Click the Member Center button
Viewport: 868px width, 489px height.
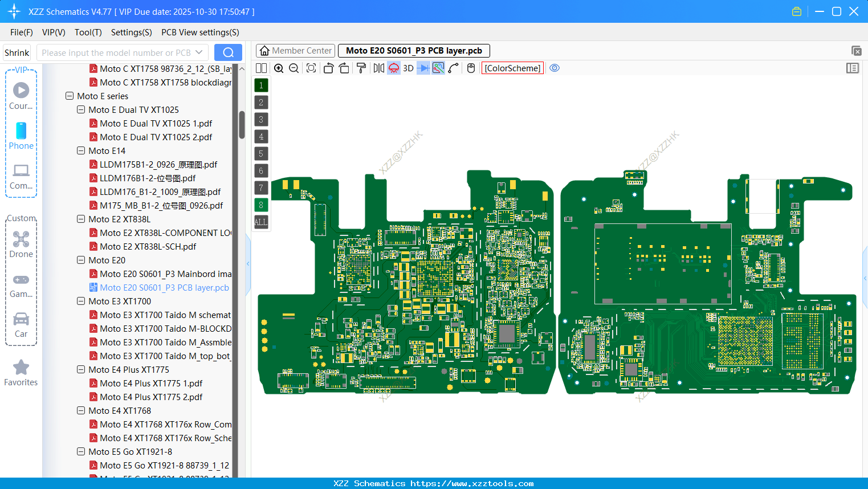coord(295,50)
